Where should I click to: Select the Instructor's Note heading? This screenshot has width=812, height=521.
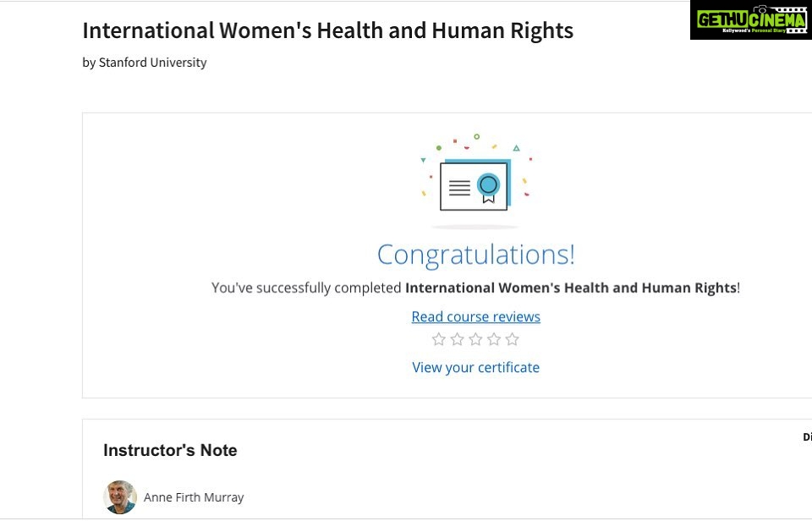click(170, 451)
